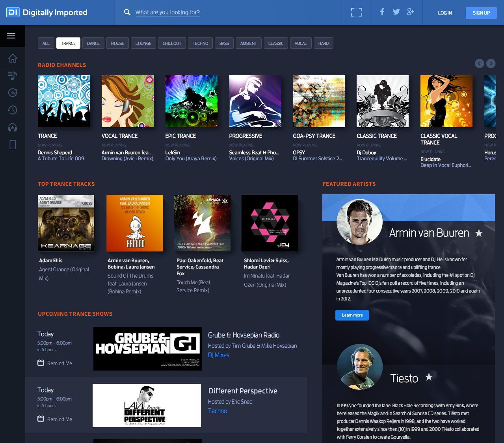This screenshot has width=504, height=443.
Task: Open the Vocal Trance channel thumbnail
Action: [128, 101]
